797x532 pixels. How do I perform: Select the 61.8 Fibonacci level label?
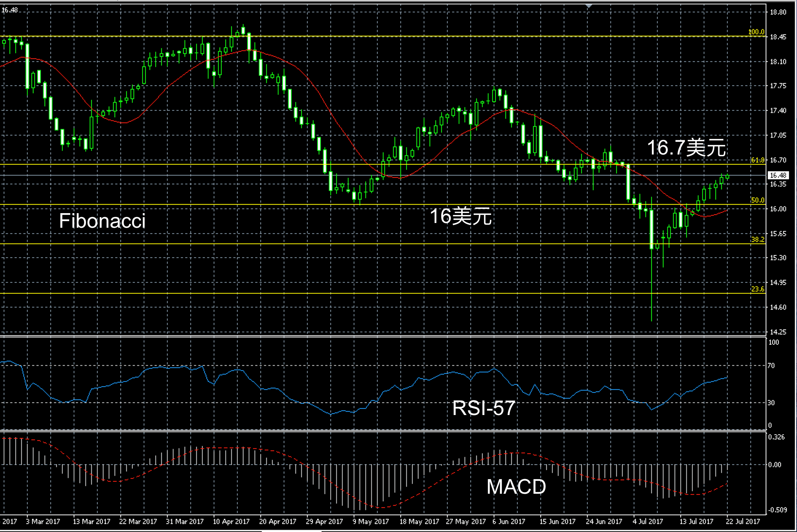[758, 160]
